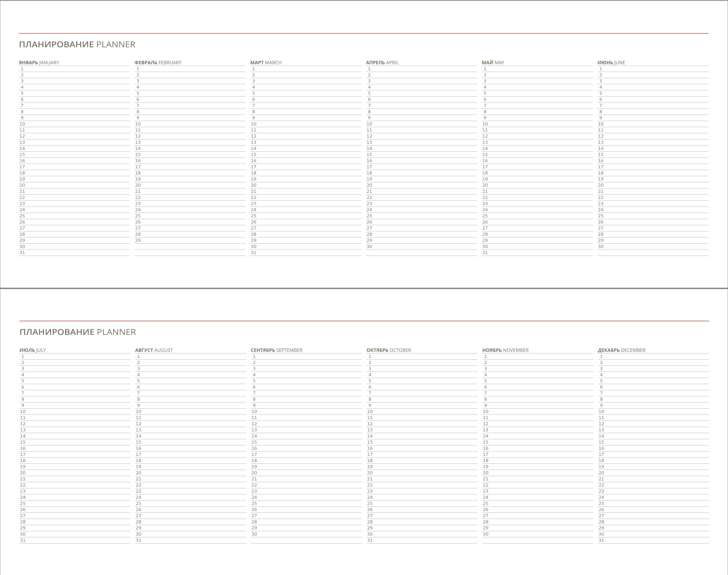Image resolution: width=728 pixels, height=575 pixels.
Task: Click the bottom ПЛАНИРОВАНИЕ PLANNER title
Action: [78, 332]
